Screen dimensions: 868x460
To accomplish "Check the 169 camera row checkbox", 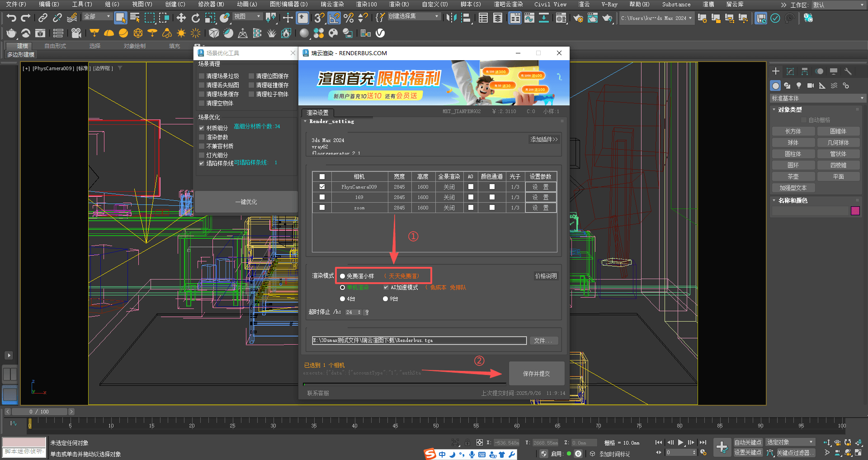I will click(322, 197).
